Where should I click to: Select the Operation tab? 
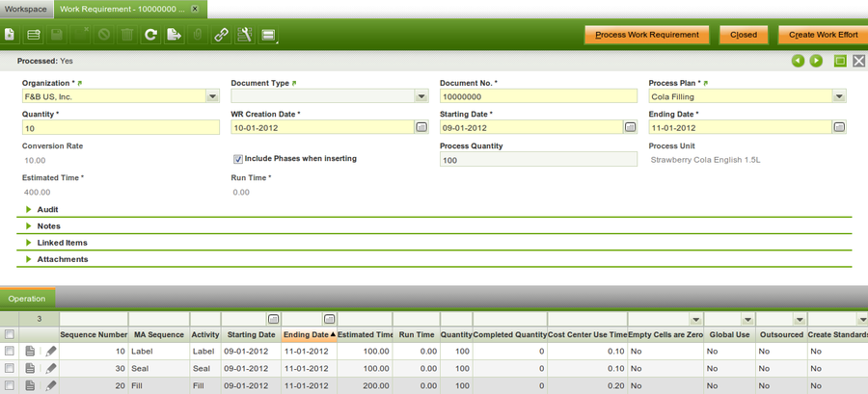pyautogui.click(x=27, y=299)
